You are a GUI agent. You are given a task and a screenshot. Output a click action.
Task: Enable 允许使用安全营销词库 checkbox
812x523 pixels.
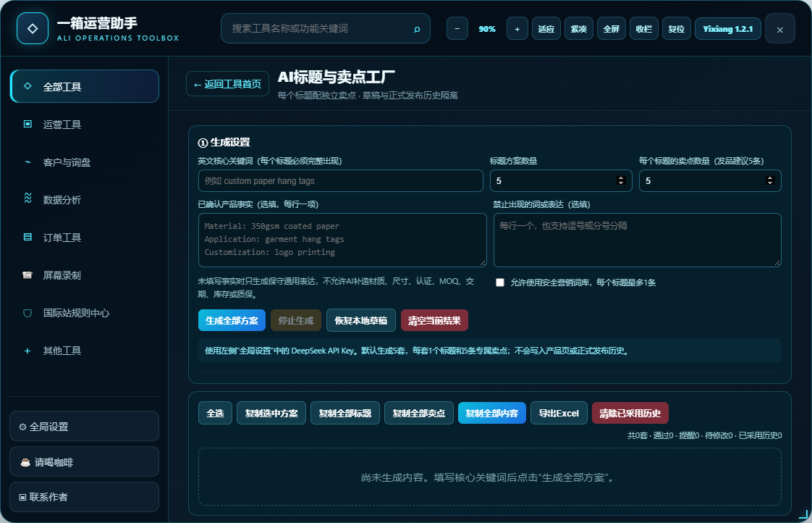tap(500, 283)
